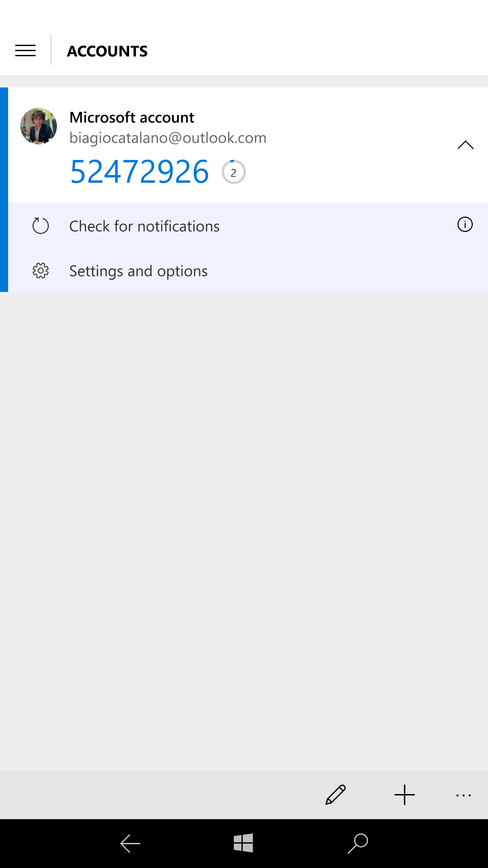Image resolution: width=488 pixels, height=868 pixels.
Task: Click the account profile picture
Action: pos(39,126)
